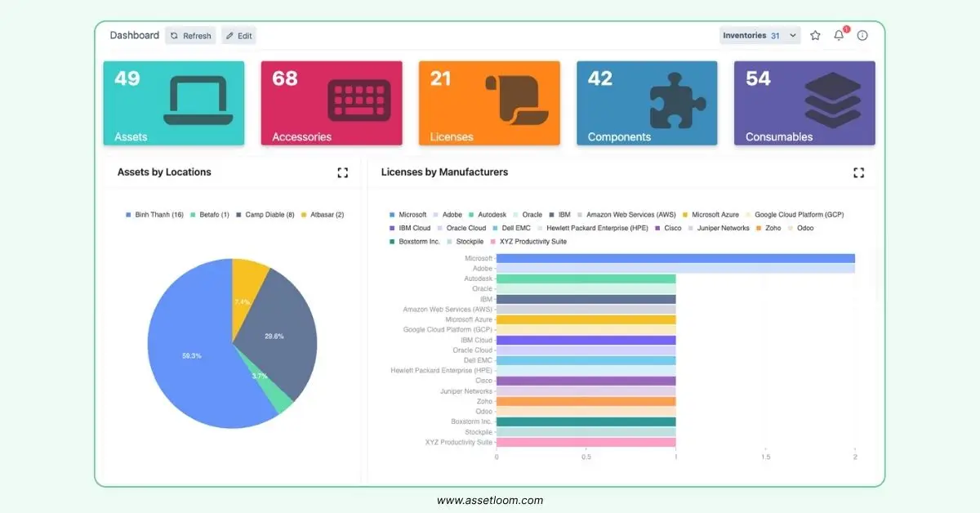Click the Refresh button
This screenshot has width=980, height=513.
(190, 36)
